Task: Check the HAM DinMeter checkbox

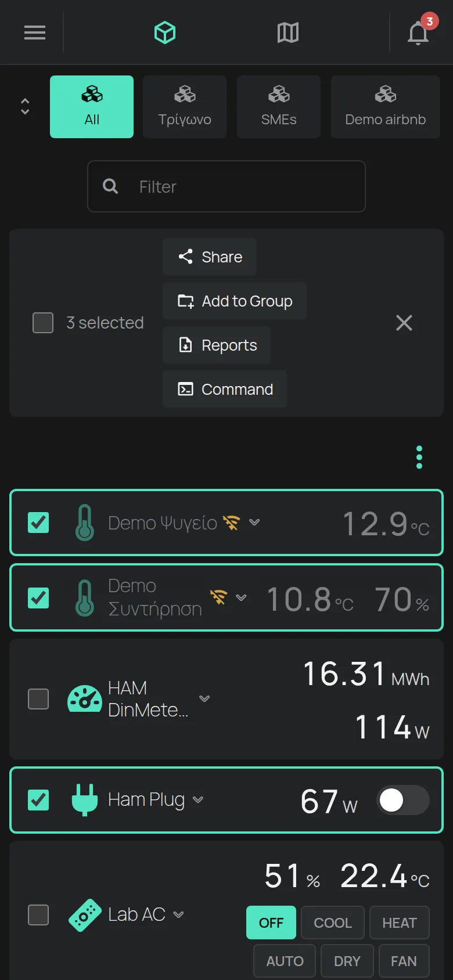Action: [38, 699]
